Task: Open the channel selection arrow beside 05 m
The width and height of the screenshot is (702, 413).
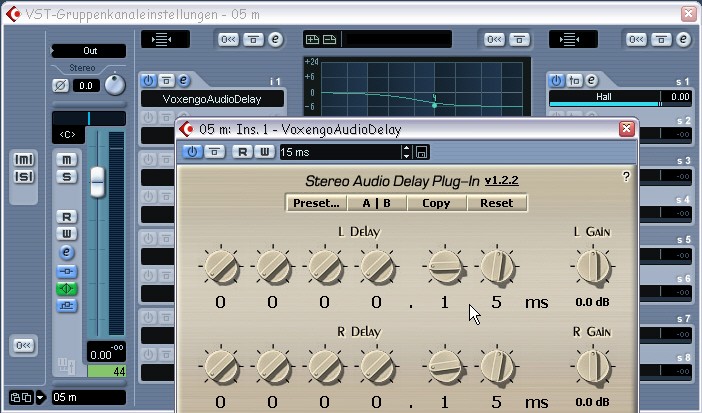Action: tap(40, 397)
